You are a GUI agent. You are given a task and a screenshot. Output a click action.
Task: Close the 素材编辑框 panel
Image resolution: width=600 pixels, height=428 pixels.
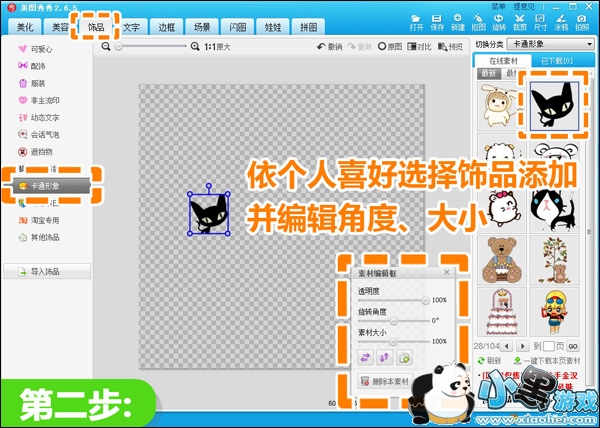coord(447,272)
